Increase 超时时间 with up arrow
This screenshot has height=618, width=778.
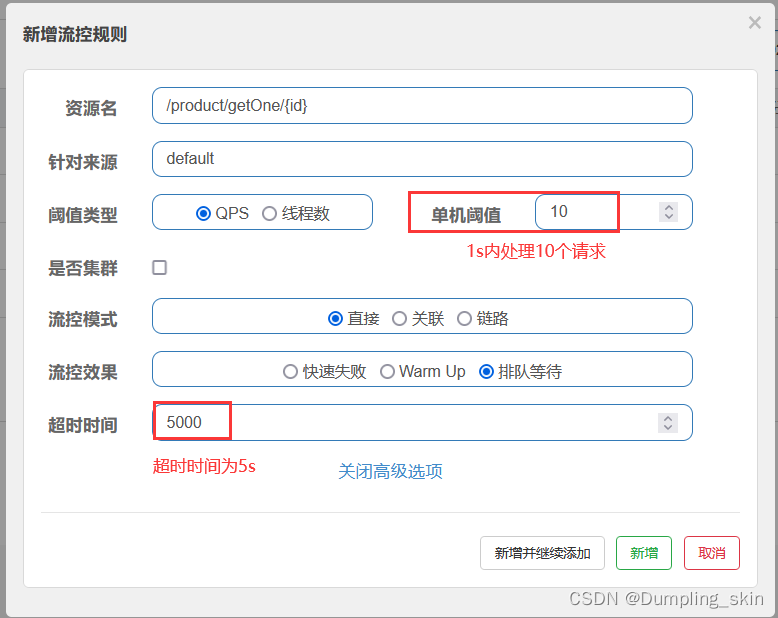tap(668, 419)
